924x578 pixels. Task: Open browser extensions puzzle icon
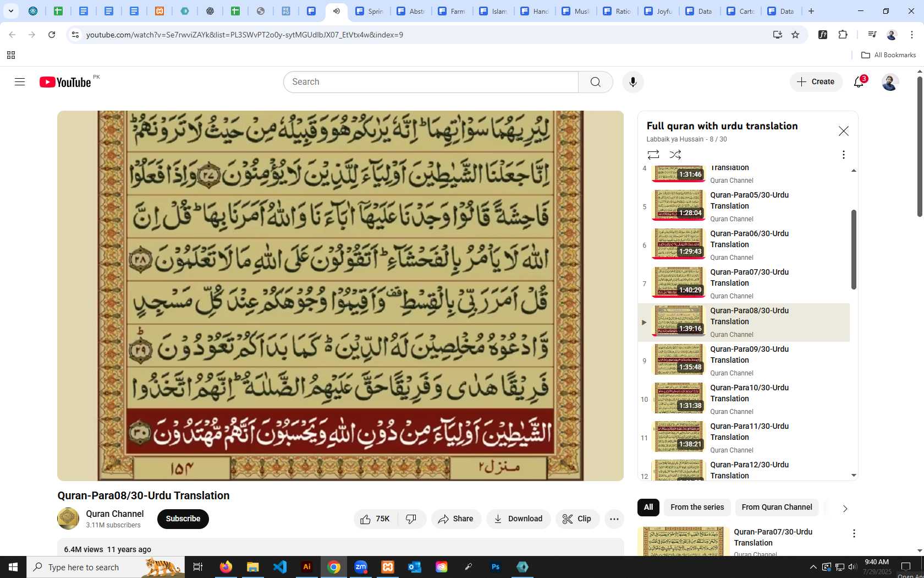[843, 35]
